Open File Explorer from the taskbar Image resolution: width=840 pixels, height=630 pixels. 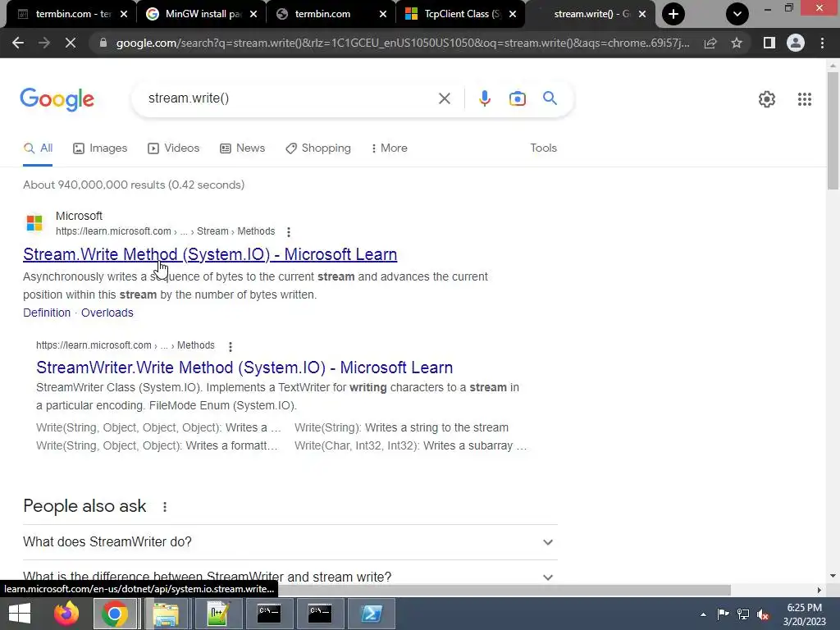pos(166,614)
